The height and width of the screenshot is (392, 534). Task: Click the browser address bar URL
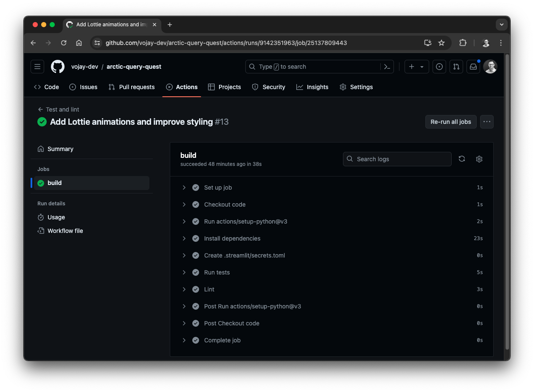(x=226, y=43)
